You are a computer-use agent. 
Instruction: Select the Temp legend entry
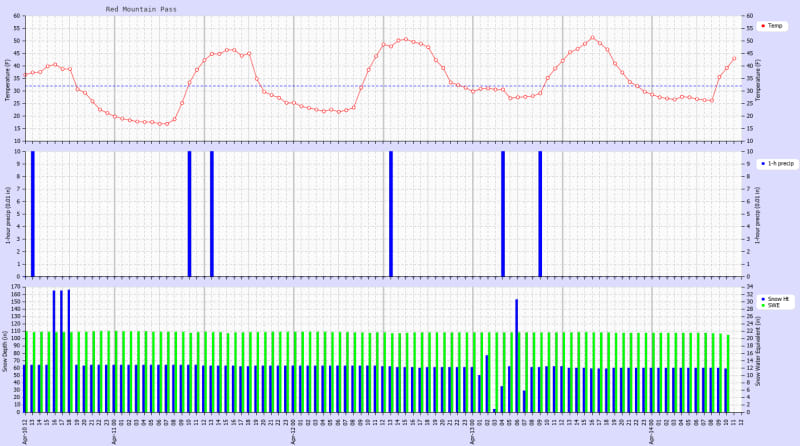(x=772, y=26)
